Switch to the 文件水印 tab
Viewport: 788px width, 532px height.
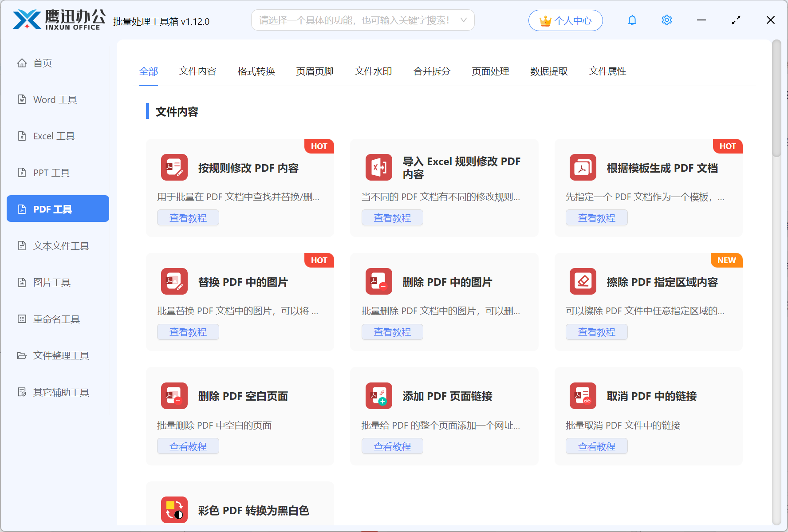(373, 71)
